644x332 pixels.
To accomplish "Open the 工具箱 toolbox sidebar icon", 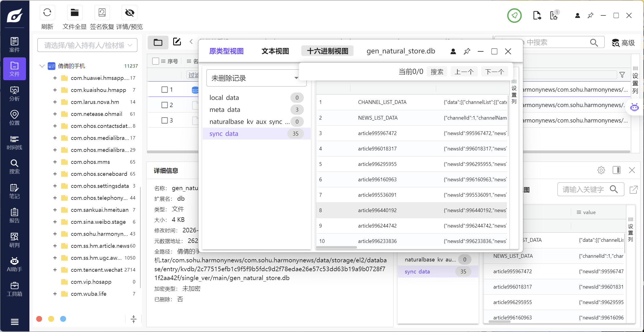I will pyautogui.click(x=14, y=289).
